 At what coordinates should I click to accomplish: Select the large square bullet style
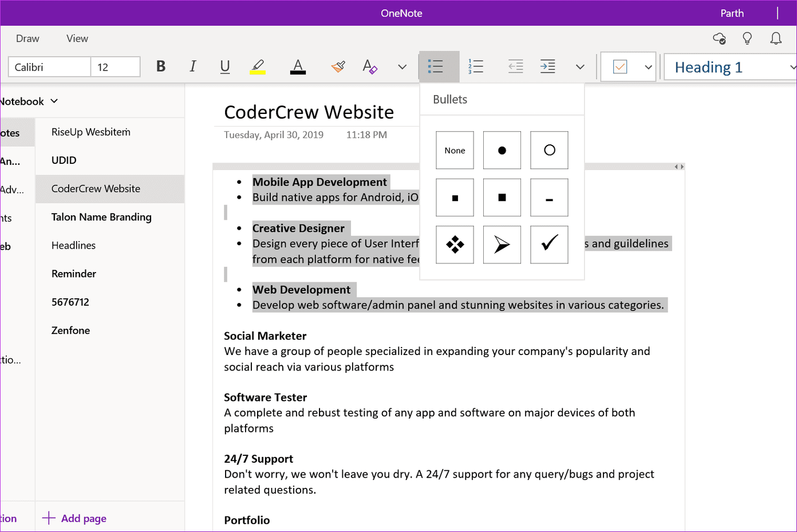pyautogui.click(x=502, y=198)
